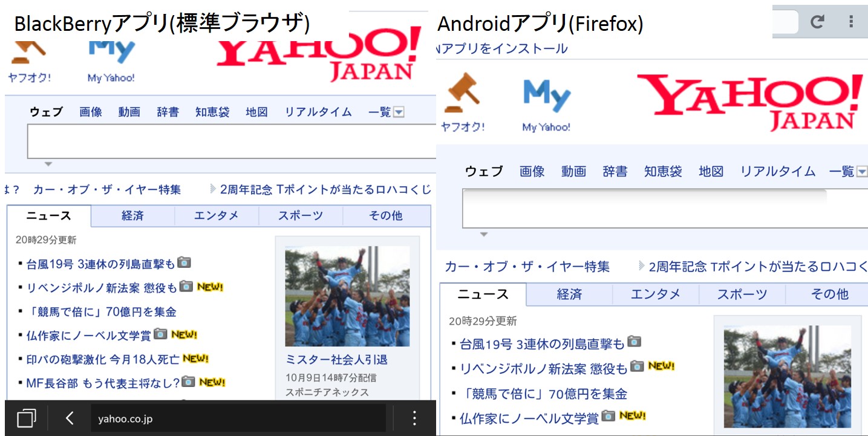This screenshot has height=436, width=868.
Task: Select 辞書 search category in BlackBerry
Action: tap(168, 112)
